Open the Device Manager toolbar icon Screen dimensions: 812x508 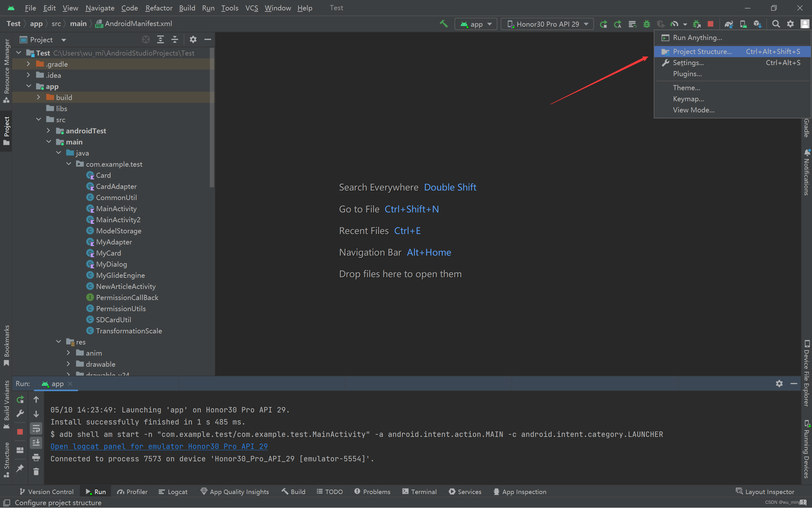[x=743, y=24]
